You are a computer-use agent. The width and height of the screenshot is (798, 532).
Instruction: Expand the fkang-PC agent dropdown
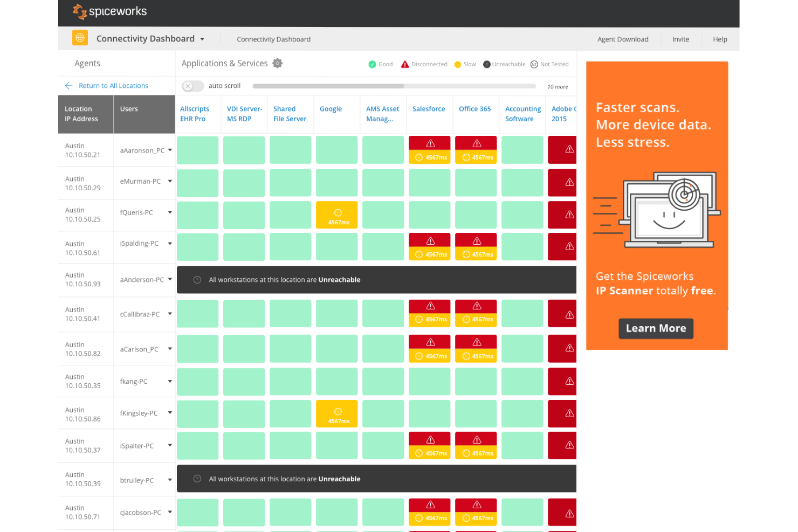(x=169, y=381)
